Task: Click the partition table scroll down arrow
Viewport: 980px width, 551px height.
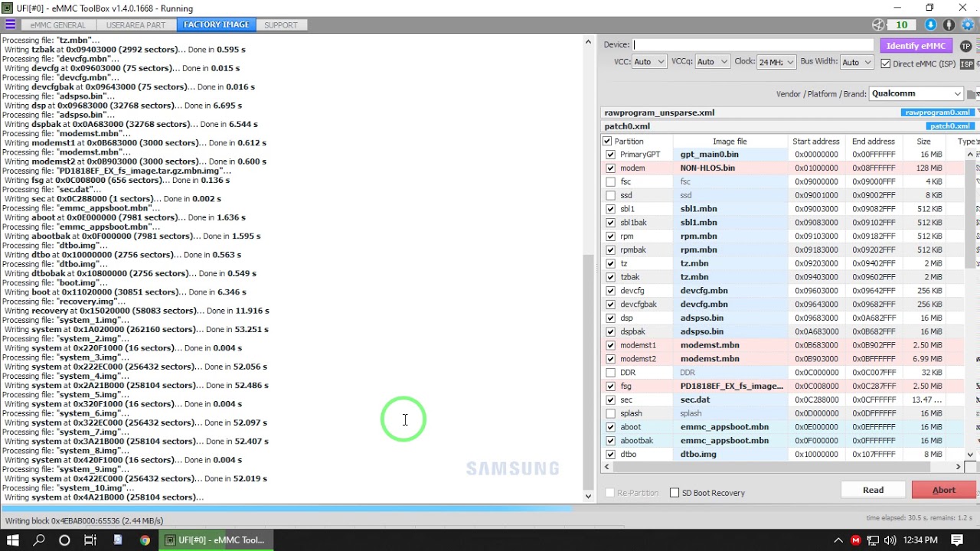Action: tap(970, 455)
